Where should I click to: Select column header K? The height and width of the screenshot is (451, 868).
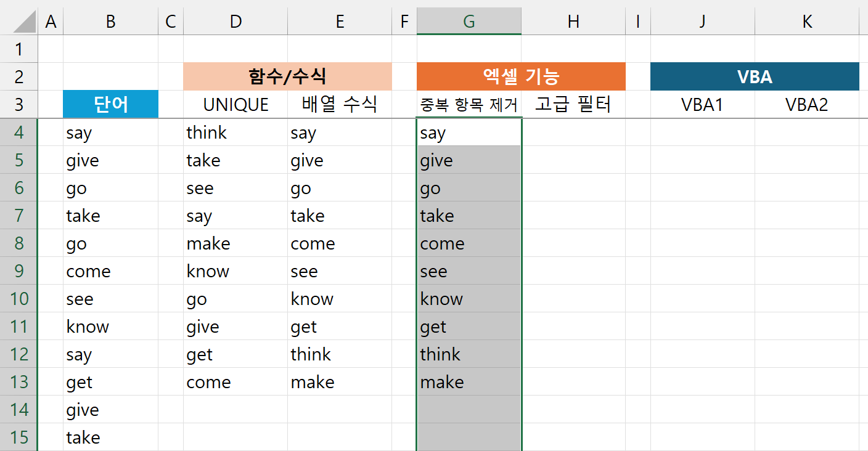(x=806, y=20)
